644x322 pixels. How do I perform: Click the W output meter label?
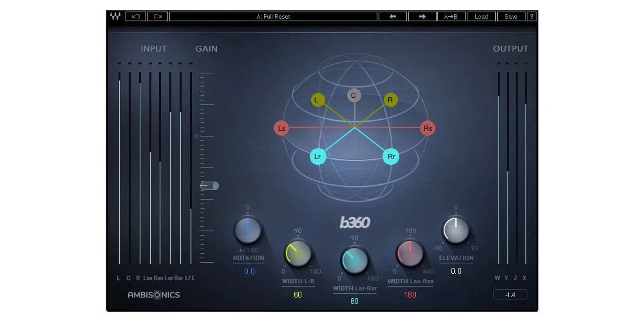click(x=497, y=278)
